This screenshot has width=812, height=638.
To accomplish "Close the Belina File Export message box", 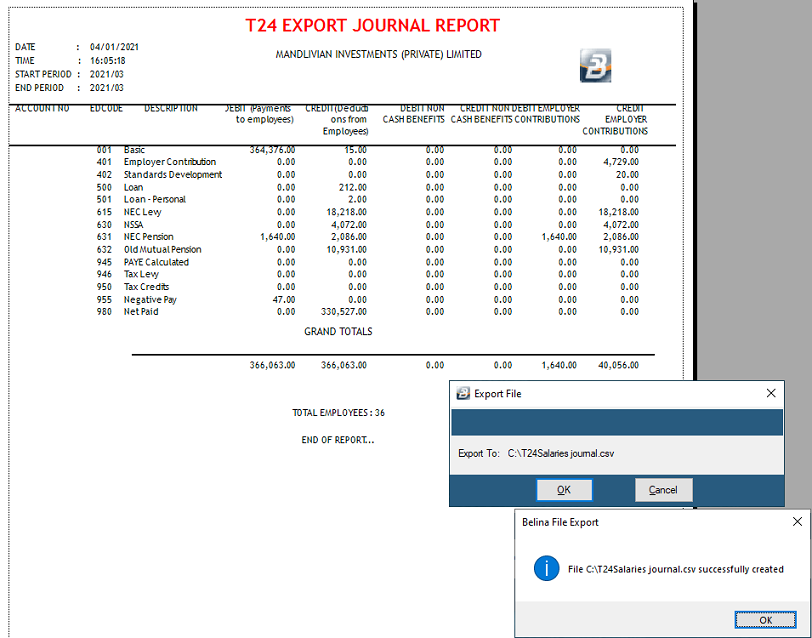I will coord(797,522).
